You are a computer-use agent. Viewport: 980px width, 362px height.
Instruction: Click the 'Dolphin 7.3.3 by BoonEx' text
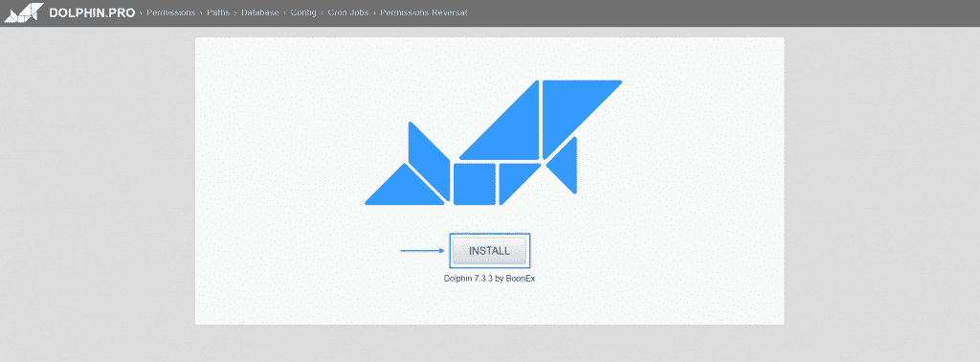pos(489,279)
